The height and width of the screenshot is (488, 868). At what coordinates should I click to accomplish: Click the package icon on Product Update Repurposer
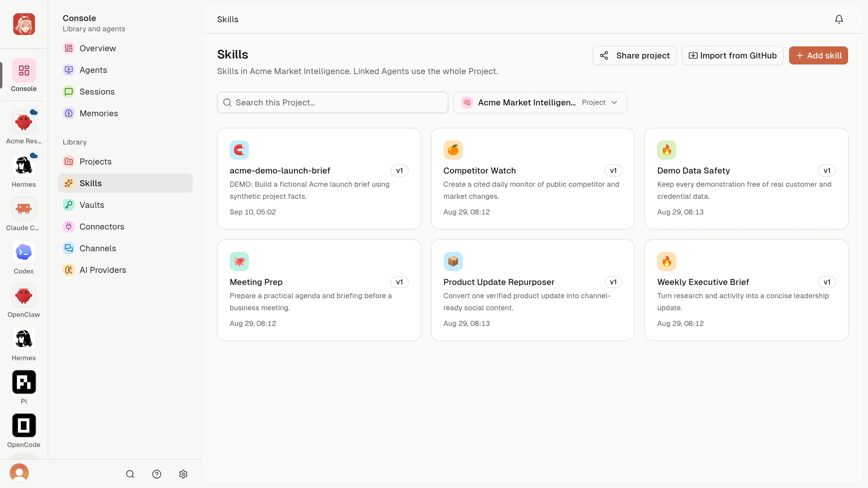(x=453, y=261)
